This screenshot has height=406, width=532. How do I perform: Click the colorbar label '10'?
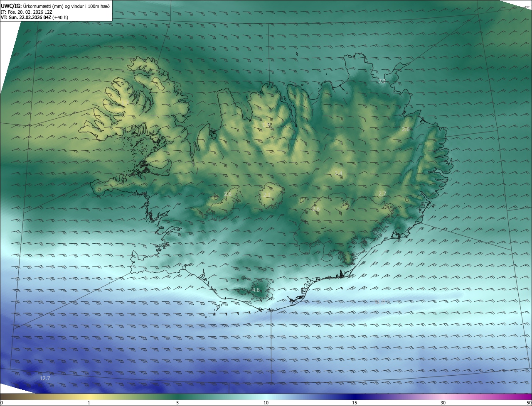[266, 403]
